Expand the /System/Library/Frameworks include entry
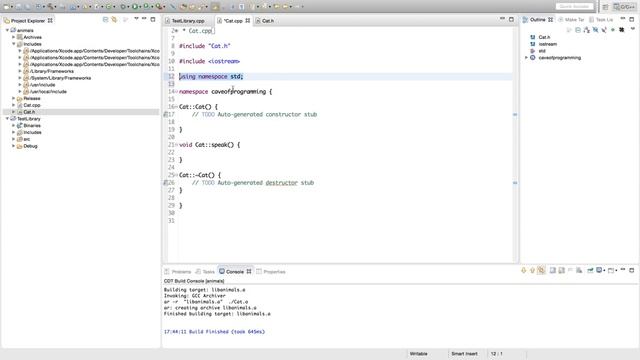The width and height of the screenshot is (640, 360). pyautogui.click(x=20, y=78)
